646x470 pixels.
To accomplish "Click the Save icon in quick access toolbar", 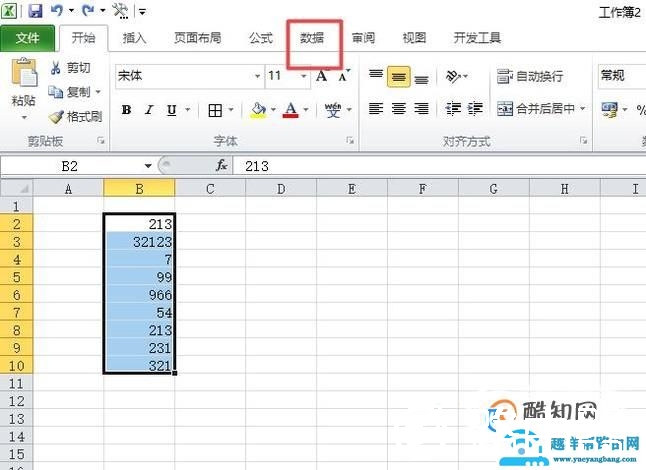I will [35, 10].
